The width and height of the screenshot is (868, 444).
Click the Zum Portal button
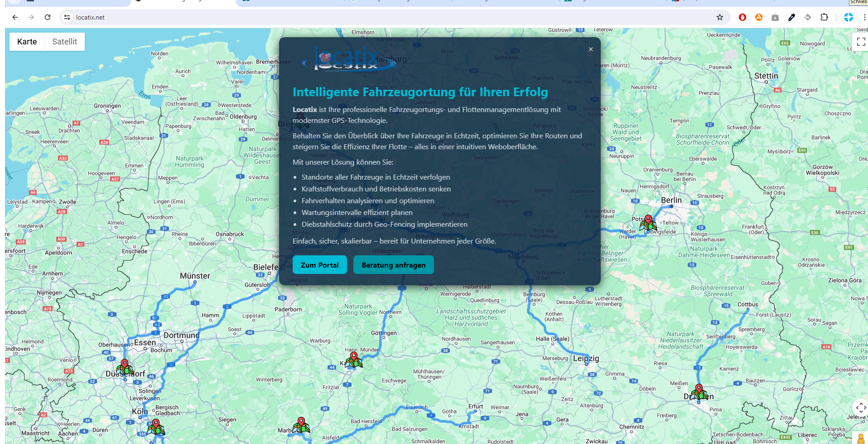click(319, 264)
